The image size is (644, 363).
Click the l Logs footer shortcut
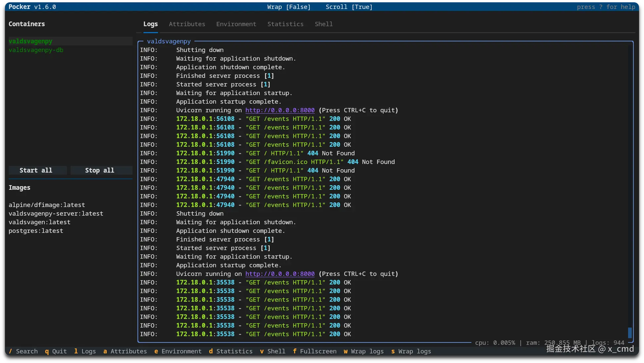[x=85, y=351]
